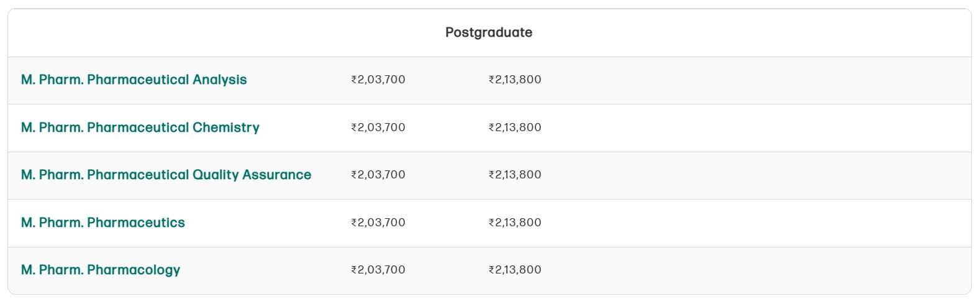The height and width of the screenshot is (299, 980).
Task: Click ₹2,03,700 fee in Quality Assurance row
Action: point(378,175)
